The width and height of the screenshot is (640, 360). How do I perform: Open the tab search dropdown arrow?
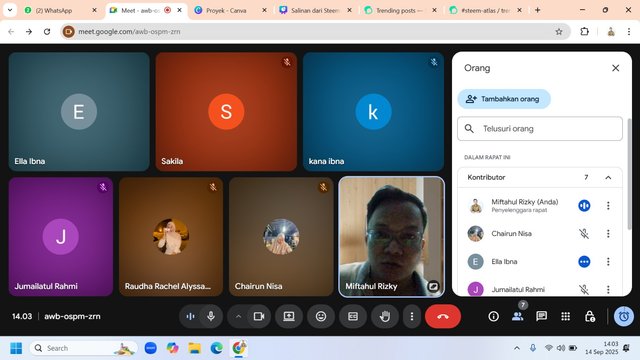10,10
